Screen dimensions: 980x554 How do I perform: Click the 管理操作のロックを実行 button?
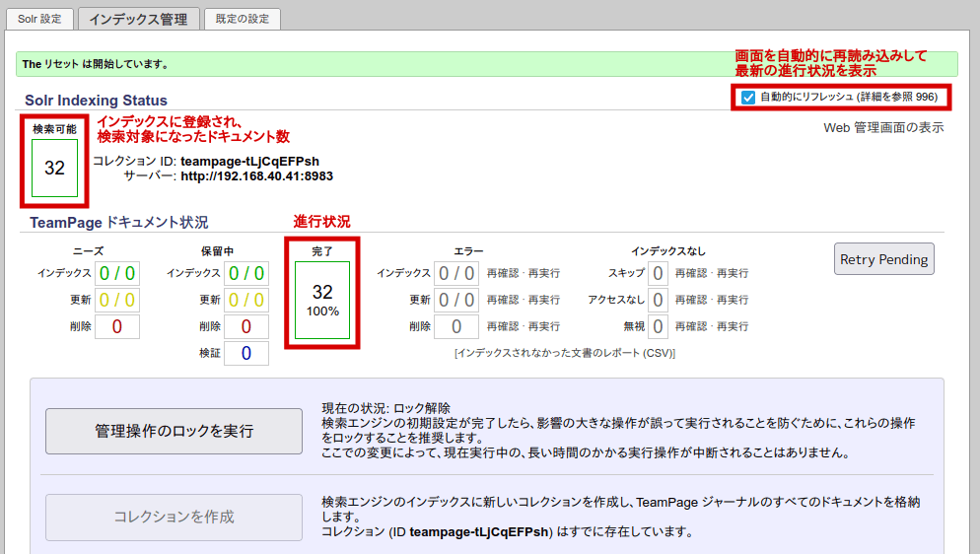(x=174, y=431)
